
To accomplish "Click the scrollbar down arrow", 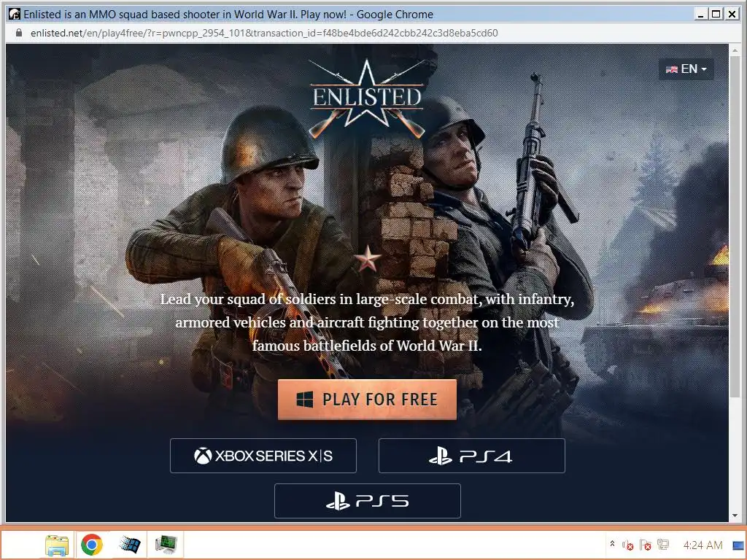I will point(735,516).
